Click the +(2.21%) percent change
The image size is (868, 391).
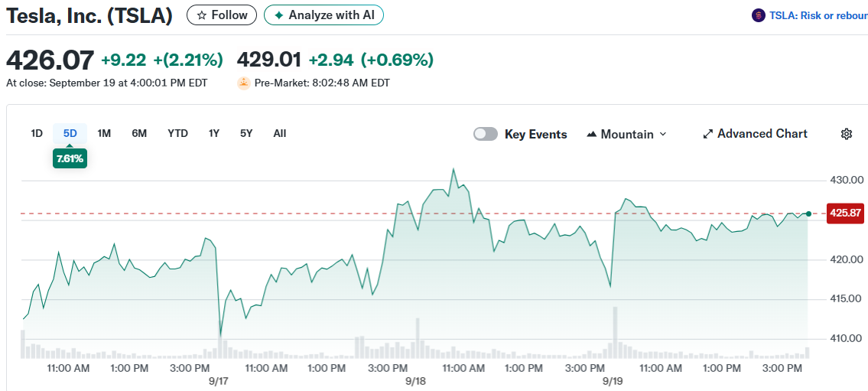click(188, 60)
